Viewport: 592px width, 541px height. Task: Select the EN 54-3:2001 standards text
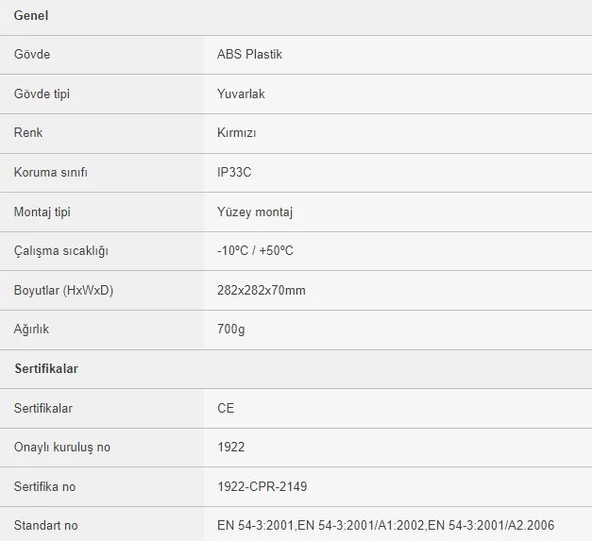tap(386, 526)
